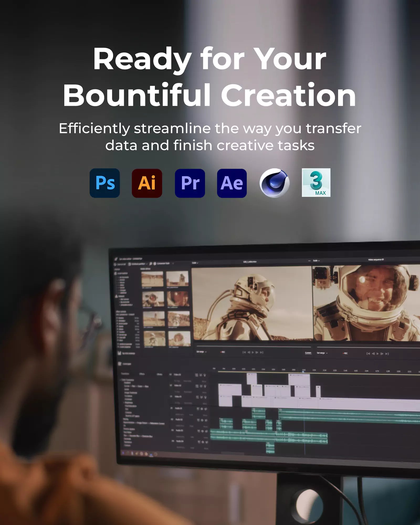Click the search magnifier in editor toolbar
420x525 pixels.
click(151, 263)
